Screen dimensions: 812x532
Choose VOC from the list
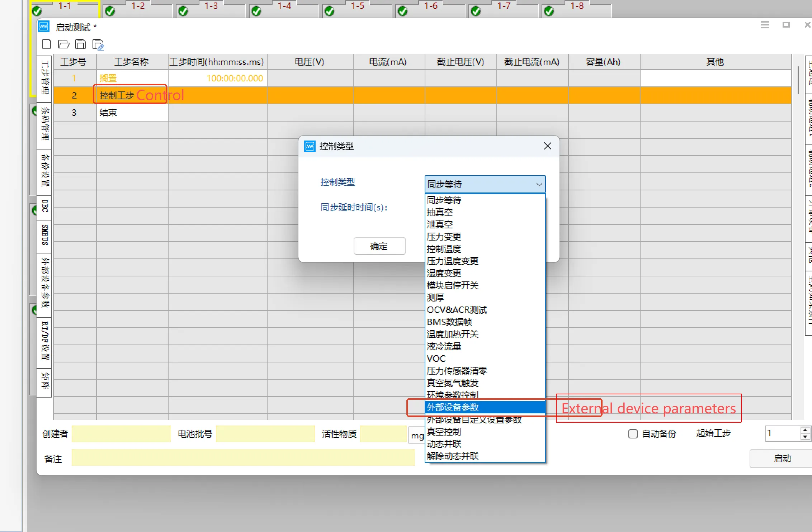[x=485, y=358]
